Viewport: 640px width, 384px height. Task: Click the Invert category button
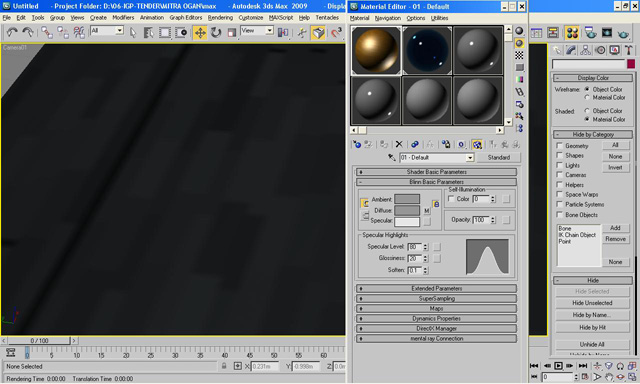click(x=615, y=168)
